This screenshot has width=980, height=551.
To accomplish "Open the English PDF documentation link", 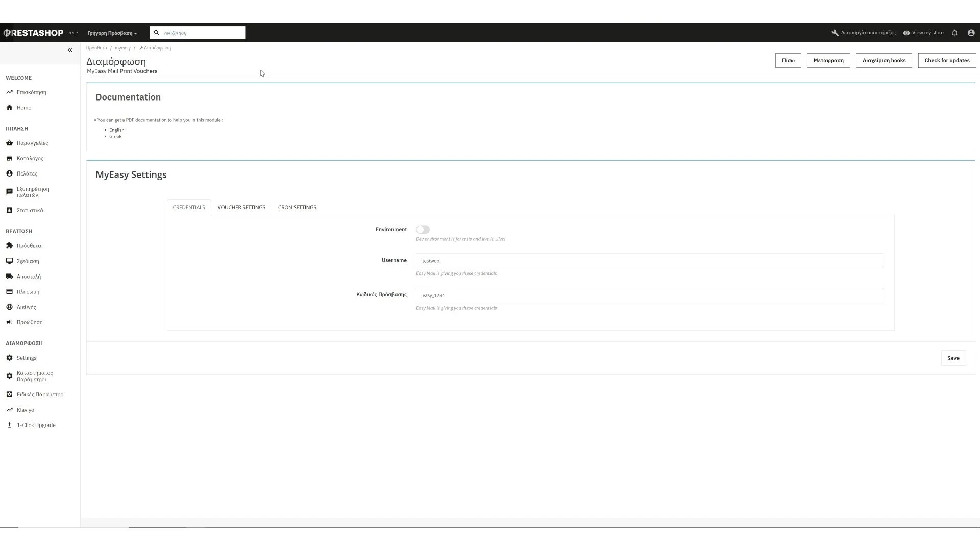I will point(116,130).
